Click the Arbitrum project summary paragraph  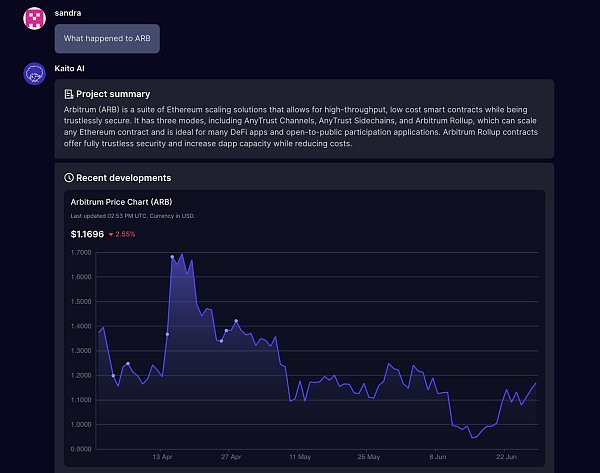[301, 126]
